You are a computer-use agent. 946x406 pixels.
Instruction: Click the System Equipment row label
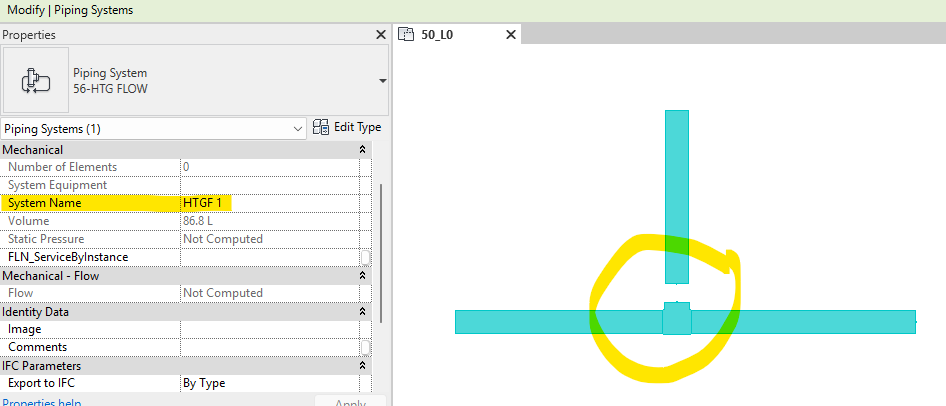coord(57,185)
